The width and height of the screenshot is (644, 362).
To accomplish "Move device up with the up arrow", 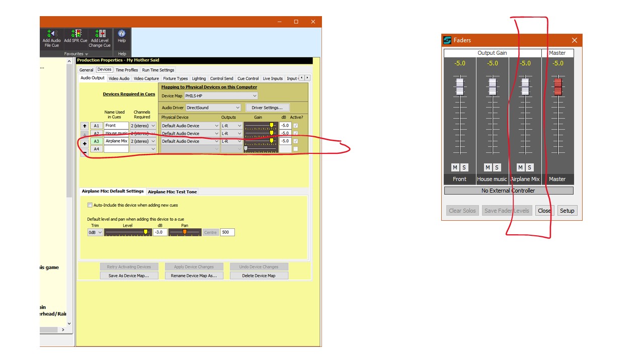I will (85, 126).
